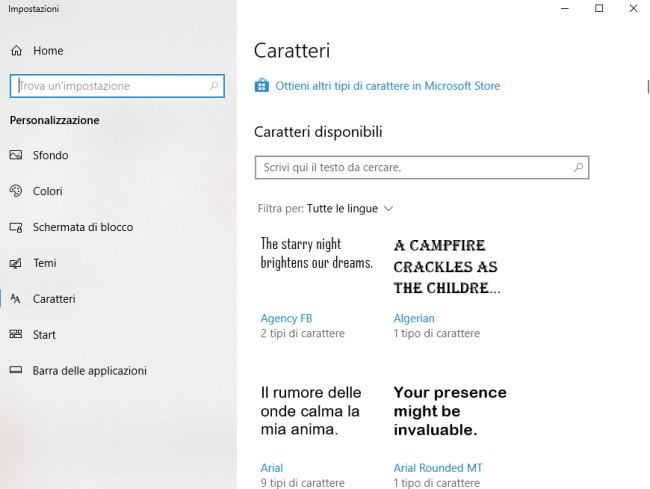
Task: Click the Sfondo picture icon
Action: pyautogui.click(x=16, y=155)
